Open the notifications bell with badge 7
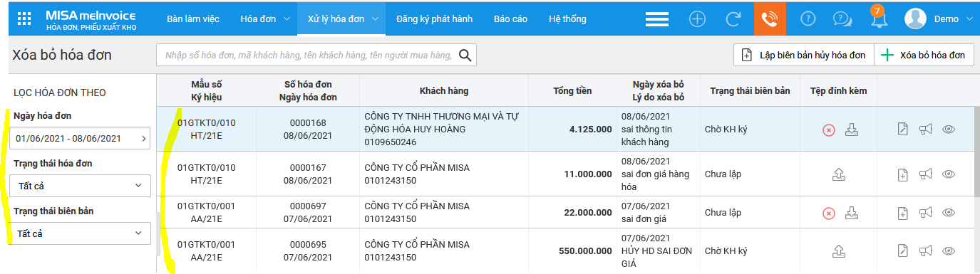 (879, 19)
